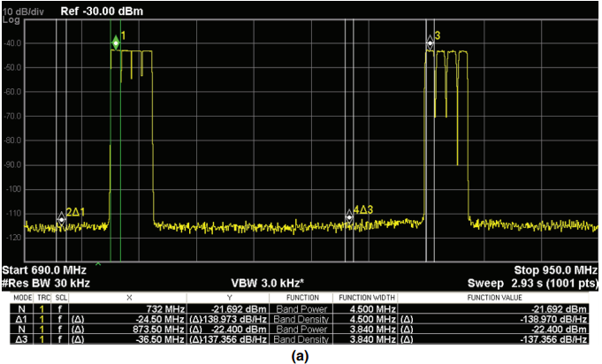Screen dimensions: 602x364
Task: Select Stop 950.0 MHz frequency field
Action: (x=555, y=270)
